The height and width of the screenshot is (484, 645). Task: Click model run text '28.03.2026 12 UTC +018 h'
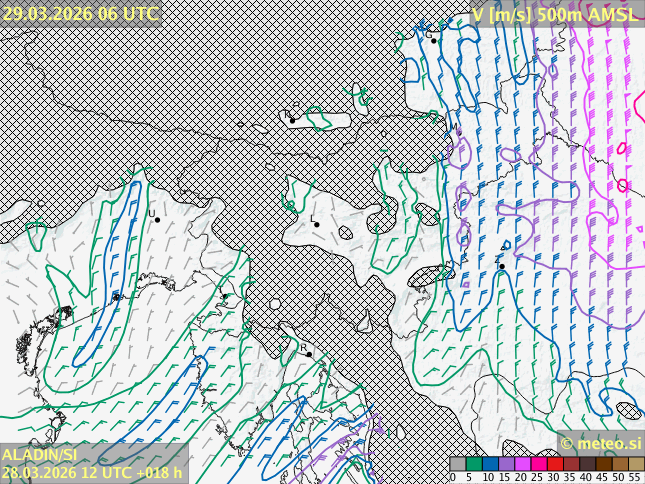pos(92,472)
